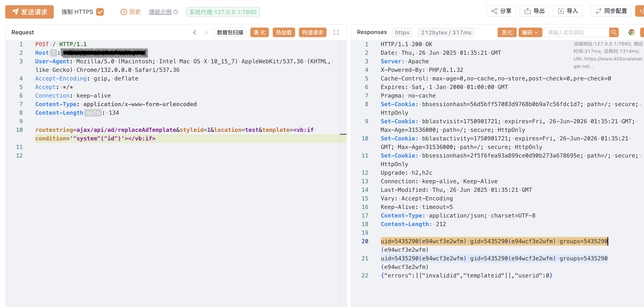Image resolution: width=644 pixels, height=307 pixels.
Task: Open the 构造请求 build request button
Action: coord(312,32)
